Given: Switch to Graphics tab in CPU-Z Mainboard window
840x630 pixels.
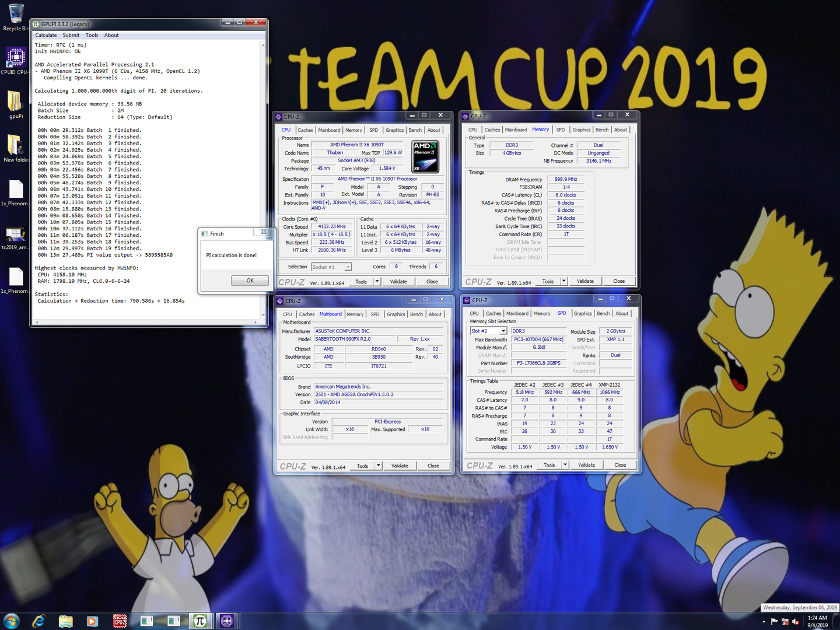Looking at the screenshot, I should coord(396,314).
